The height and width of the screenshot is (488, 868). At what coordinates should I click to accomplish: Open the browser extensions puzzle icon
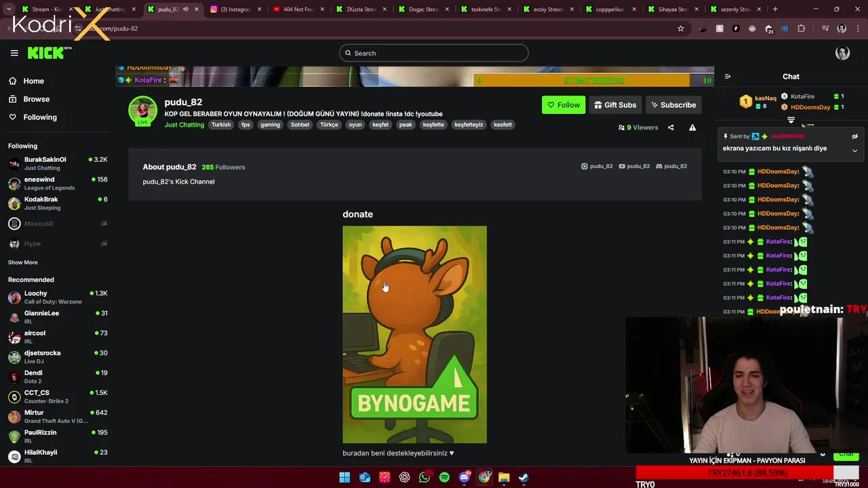point(802,28)
